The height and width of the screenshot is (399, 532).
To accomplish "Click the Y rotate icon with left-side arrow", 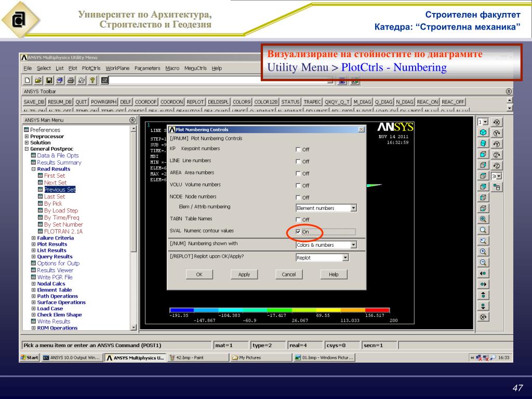I will [x=497, y=144].
